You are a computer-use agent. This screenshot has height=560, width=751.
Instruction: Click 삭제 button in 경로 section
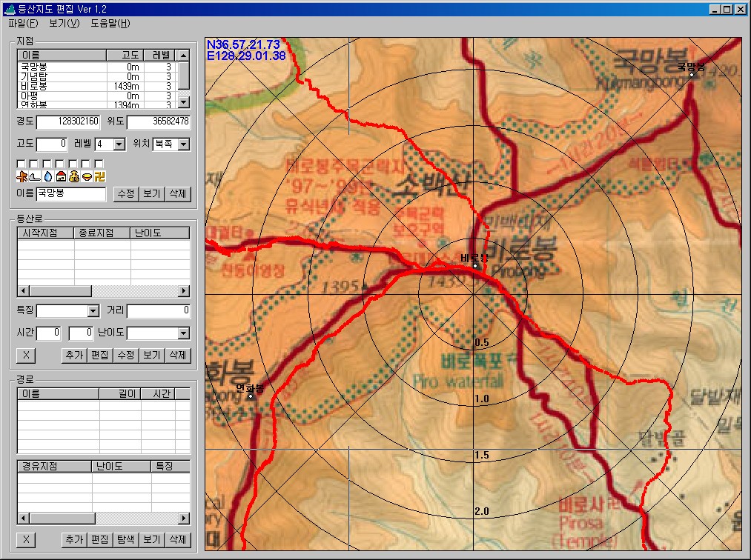point(178,539)
